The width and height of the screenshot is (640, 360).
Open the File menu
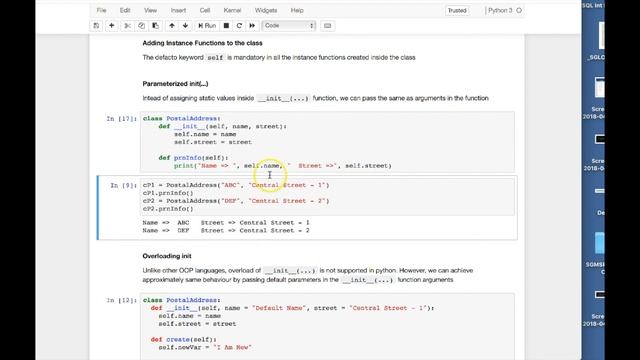(101, 10)
